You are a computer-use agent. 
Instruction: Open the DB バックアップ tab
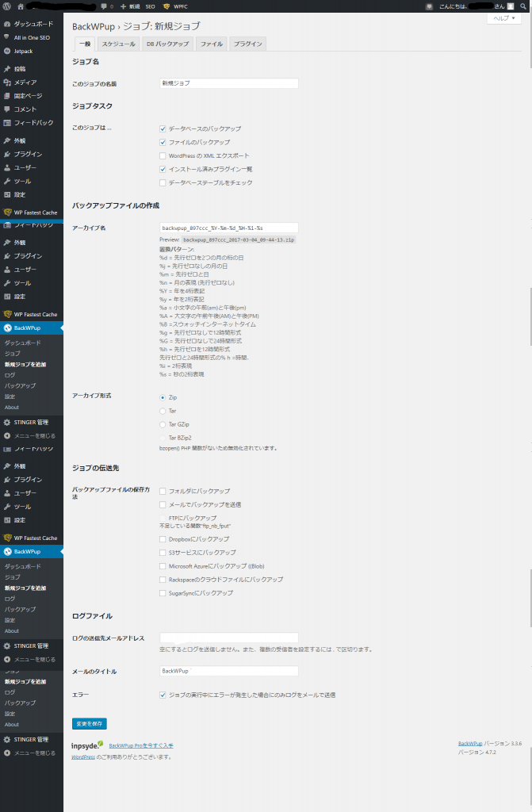pyautogui.click(x=167, y=44)
